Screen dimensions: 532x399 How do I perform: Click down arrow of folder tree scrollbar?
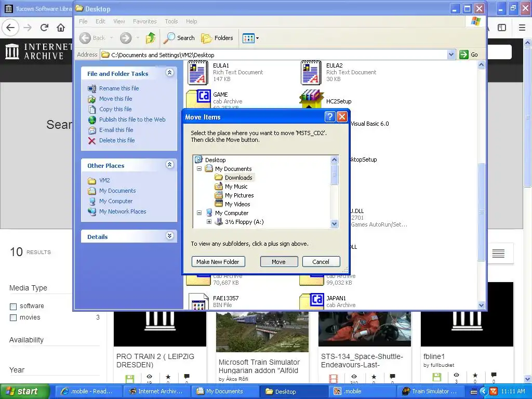click(x=334, y=223)
